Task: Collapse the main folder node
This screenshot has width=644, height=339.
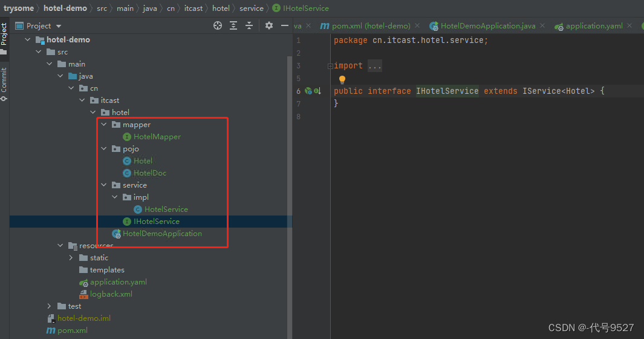Action: point(50,64)
